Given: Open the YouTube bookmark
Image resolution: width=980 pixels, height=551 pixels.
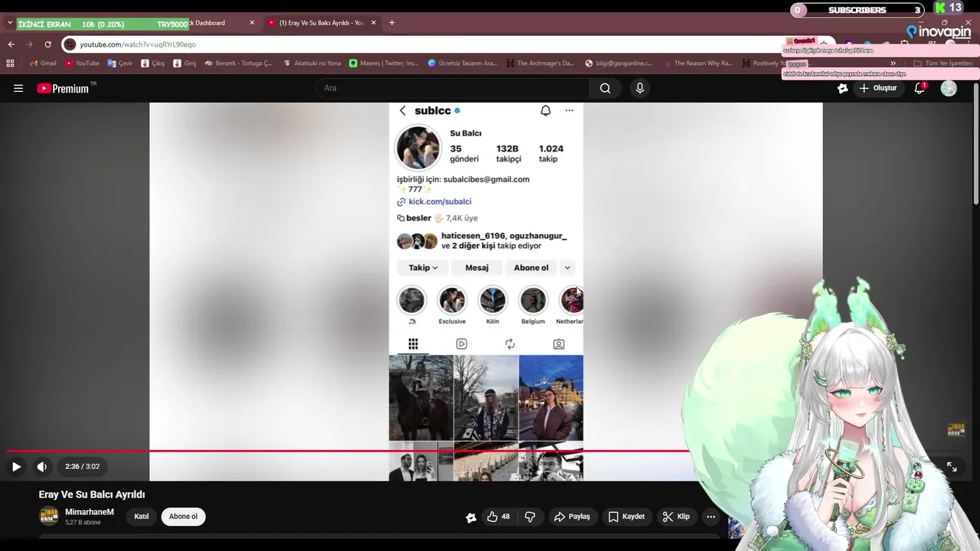Looking at the screenshot, I should click(82, 64).
